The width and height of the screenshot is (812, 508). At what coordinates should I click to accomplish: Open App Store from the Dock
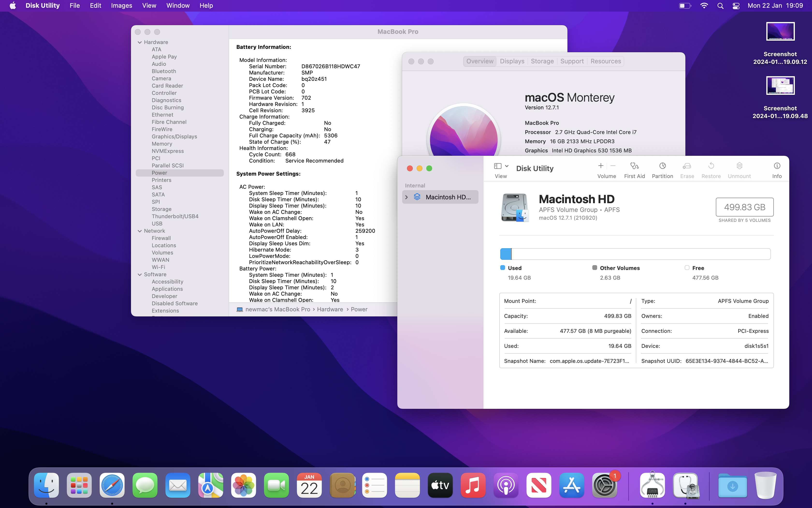(572, 485)
